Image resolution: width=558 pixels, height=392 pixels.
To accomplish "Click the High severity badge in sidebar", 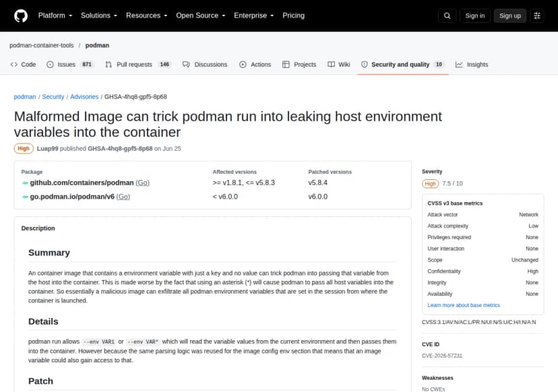I will tap(430, 184).
